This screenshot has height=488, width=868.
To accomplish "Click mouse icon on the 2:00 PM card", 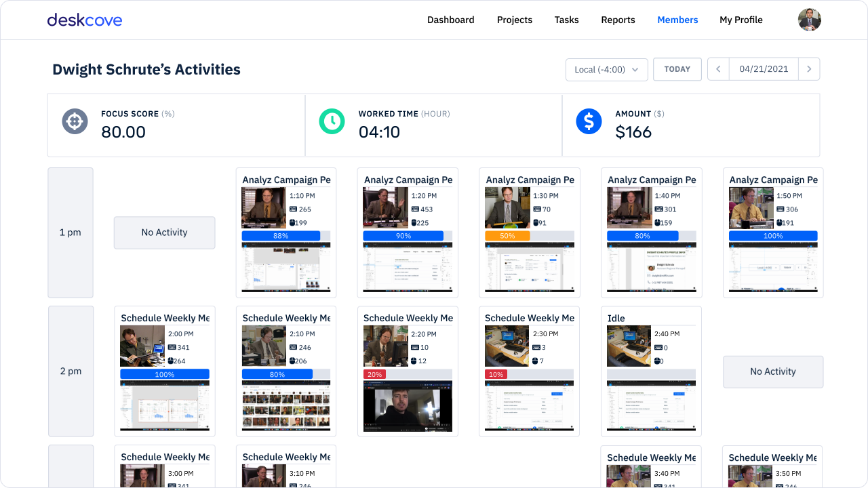I will tap(172, 361).
